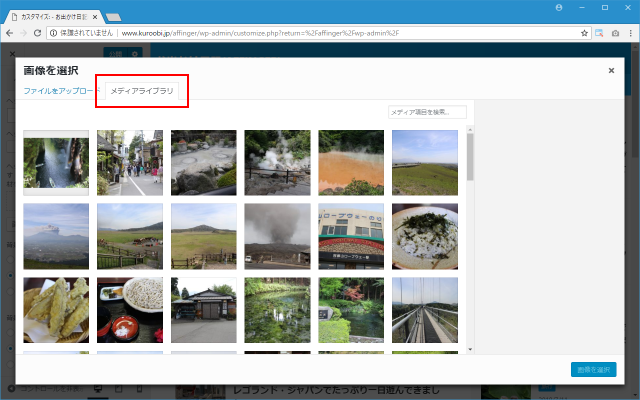The image size is (640, 400).
Task: Click the site info icon in address bar
Action: [53, 33]
